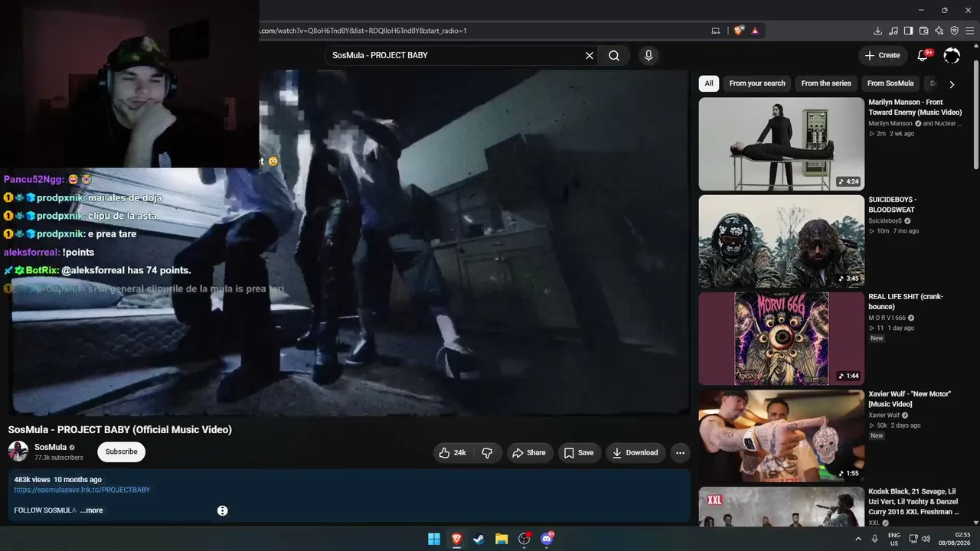This screenshot has height=551, width=980.
Task: Click the SosMula channel name
Action: coord(51,447)
